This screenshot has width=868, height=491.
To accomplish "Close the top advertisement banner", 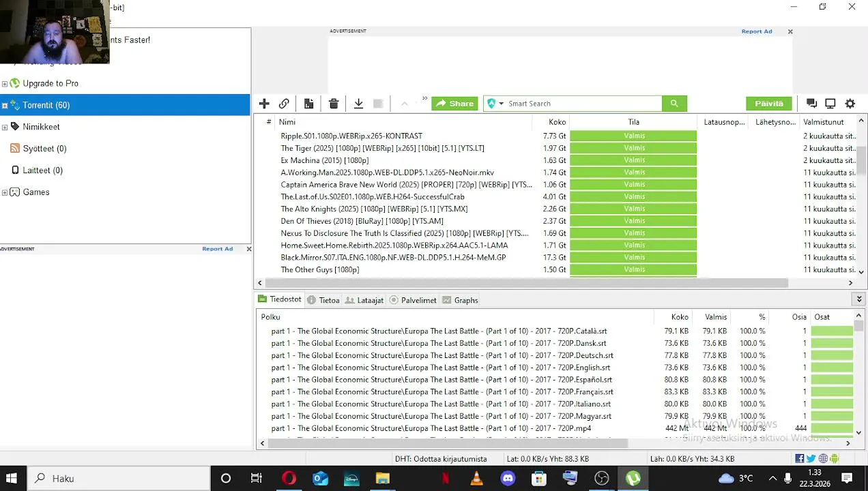I will click(790, 31).
